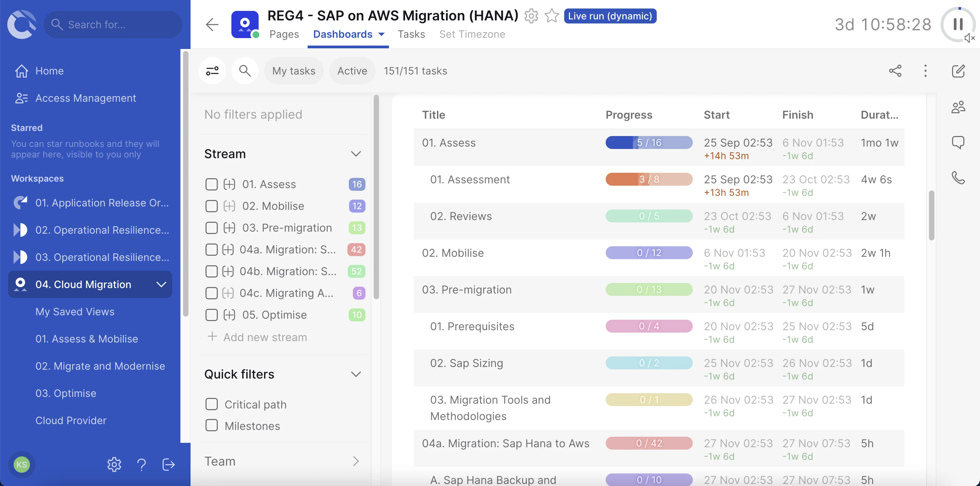This screenshot has width=980, height=486.
Task: Pause the live run using the circular pause control
Action: click(957, 24)
